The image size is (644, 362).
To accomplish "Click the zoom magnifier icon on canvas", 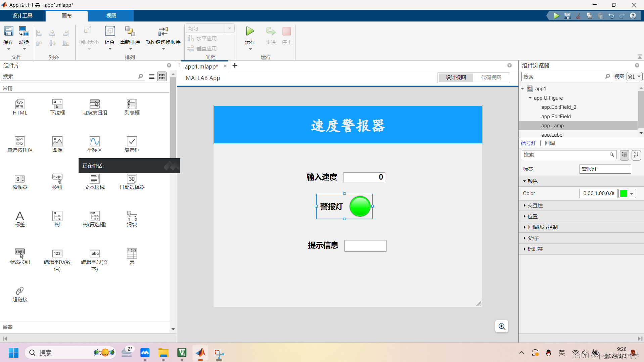I will 501,326.
